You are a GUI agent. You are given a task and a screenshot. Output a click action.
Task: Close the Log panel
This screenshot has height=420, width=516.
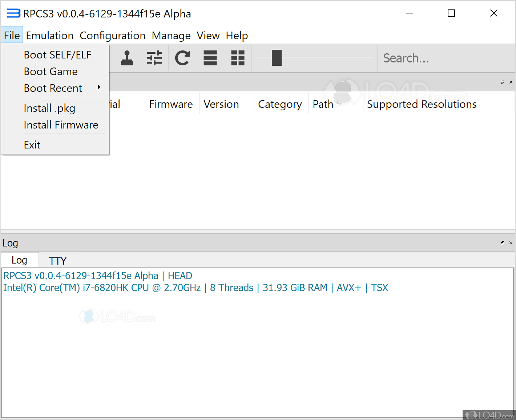511,243
